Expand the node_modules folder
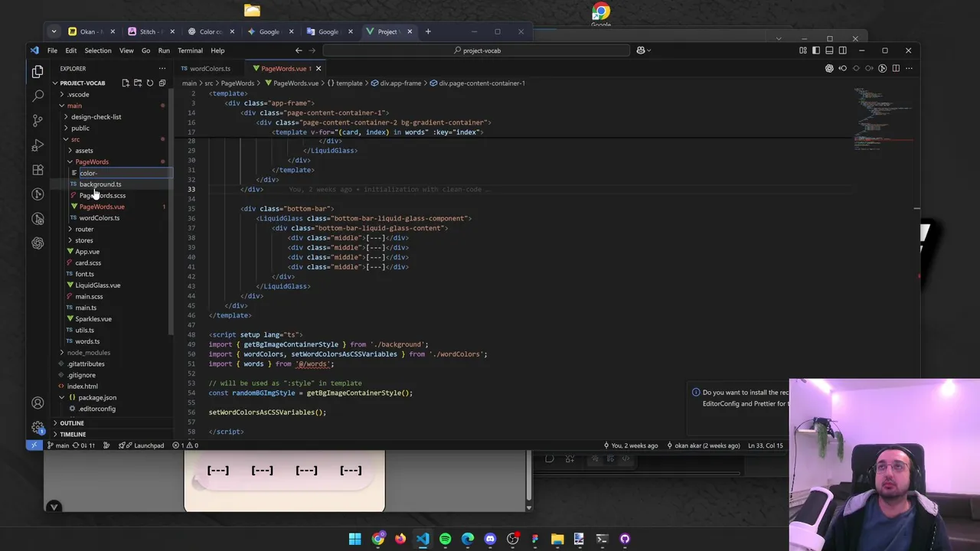 point(89,353)
